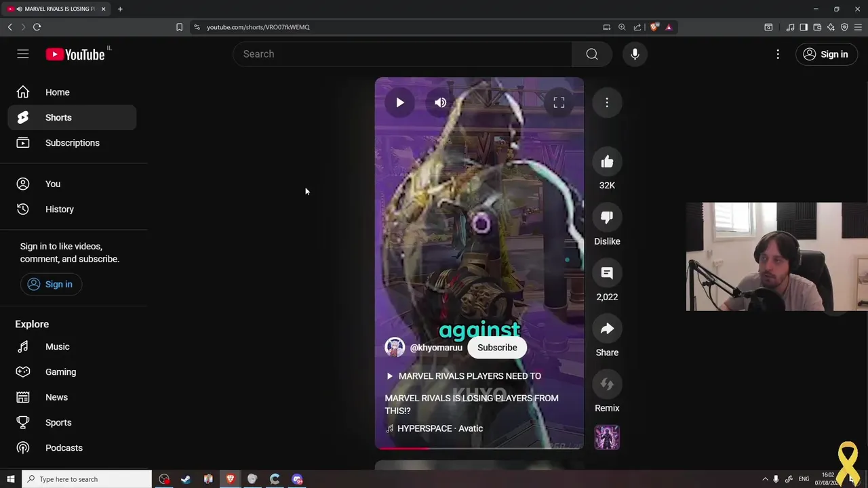Open Leo AI sparkle icon
This screenshot has height=488, width=868.
coord(831,27)
